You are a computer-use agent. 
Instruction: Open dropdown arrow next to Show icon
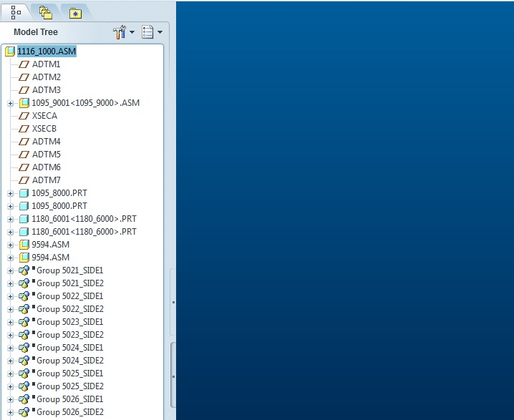160,32
